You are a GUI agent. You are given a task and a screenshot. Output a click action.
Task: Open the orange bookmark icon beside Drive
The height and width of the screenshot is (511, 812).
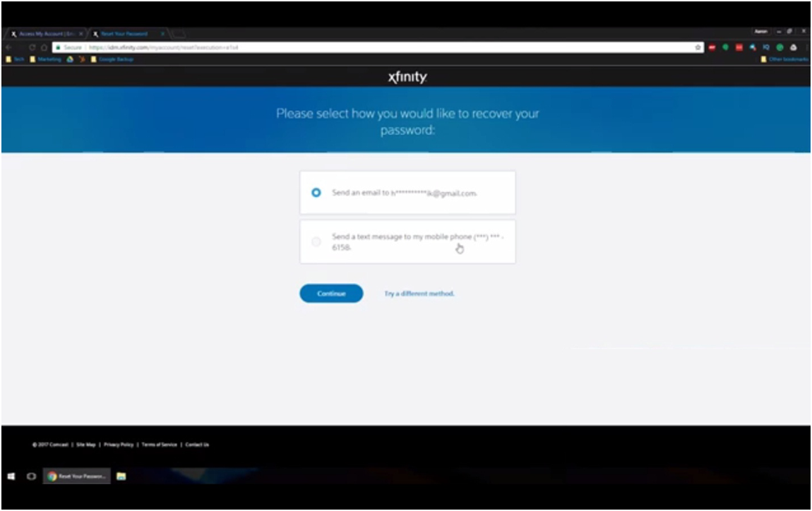82,59
